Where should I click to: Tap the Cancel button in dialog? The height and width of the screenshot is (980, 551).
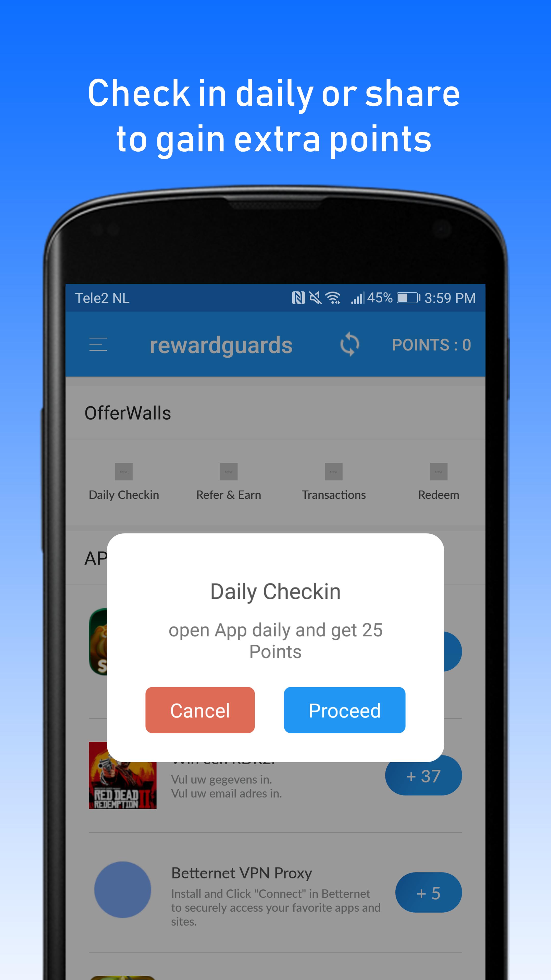[199, 710]
